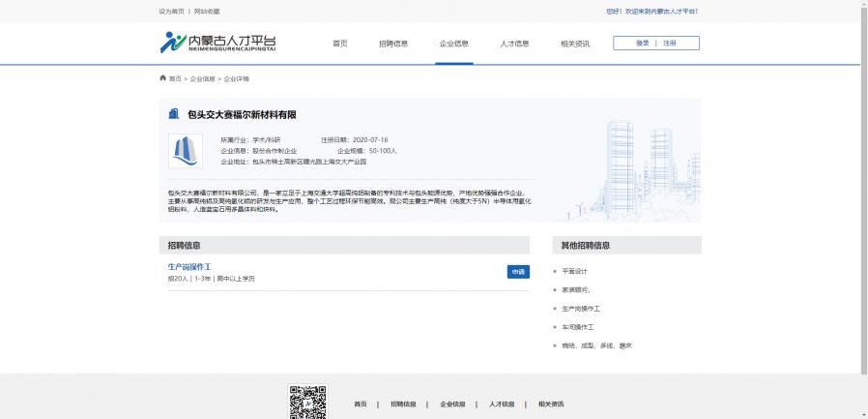Click the 注册 register button
Viewport: 868px width, 419px height.
pyautogui.click(x=670, y=44)
